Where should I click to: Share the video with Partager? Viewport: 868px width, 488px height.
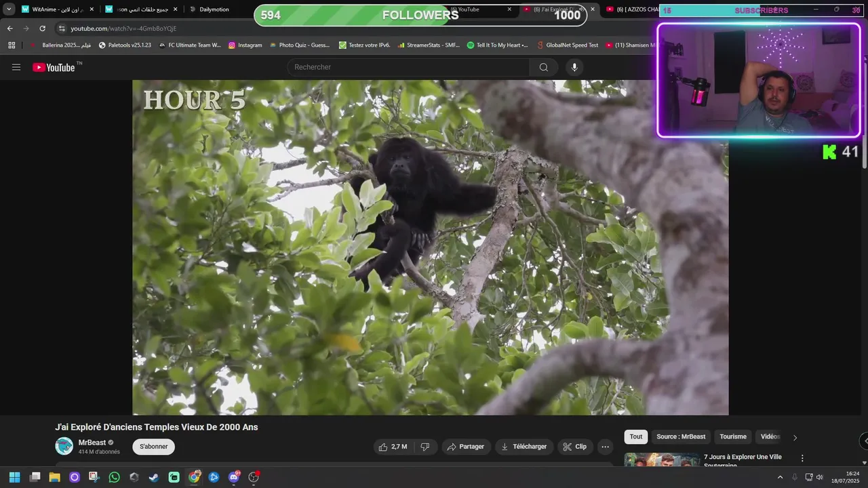[x=466, y=447]
